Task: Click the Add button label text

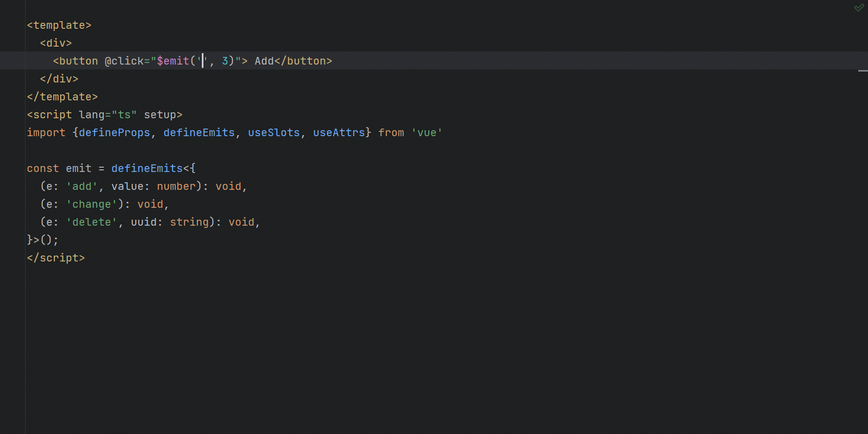Action: click(x=264, y=61)
